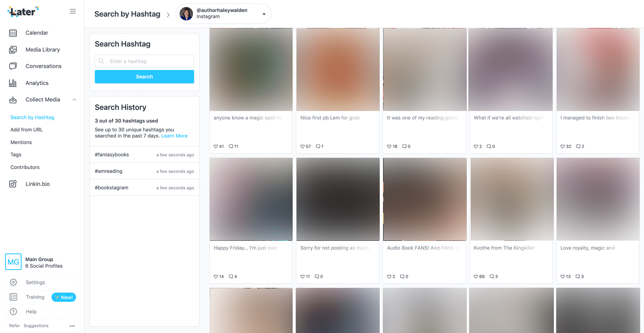The image size is (644, 333).
Task: Select Add from URL in the sidebar
Action: pos(26,130)
